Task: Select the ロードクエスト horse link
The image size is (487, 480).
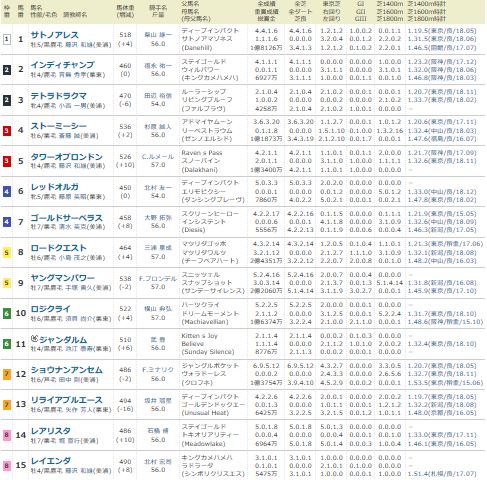Action: pyautogui.click(x=59, y=248)
